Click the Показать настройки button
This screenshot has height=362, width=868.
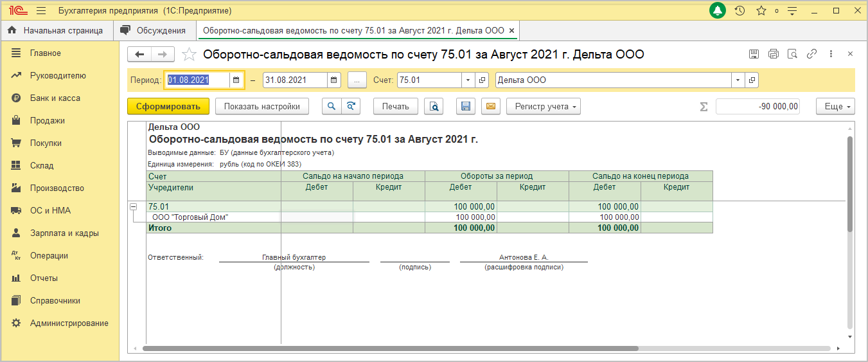coord(262,106)
